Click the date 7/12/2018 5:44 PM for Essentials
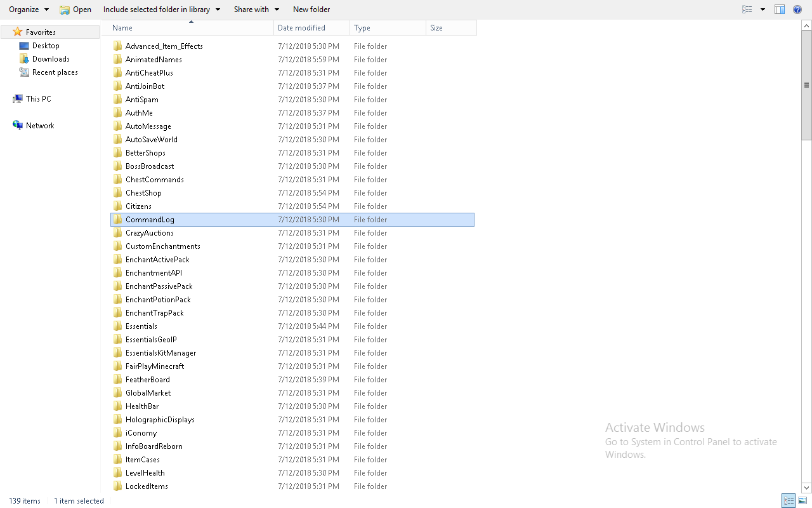This screenshot has width=812, height=508. click(308, 326)
